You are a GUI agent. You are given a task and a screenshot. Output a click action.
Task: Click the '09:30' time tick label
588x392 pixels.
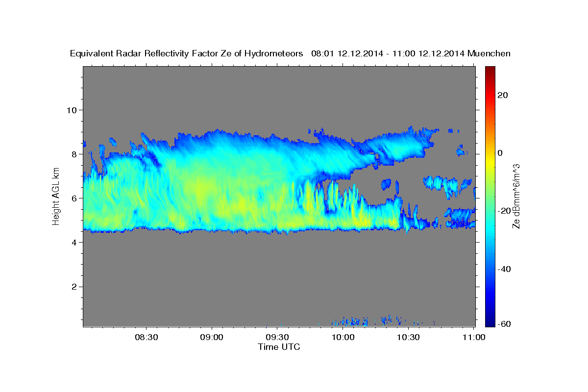[277, 337]
